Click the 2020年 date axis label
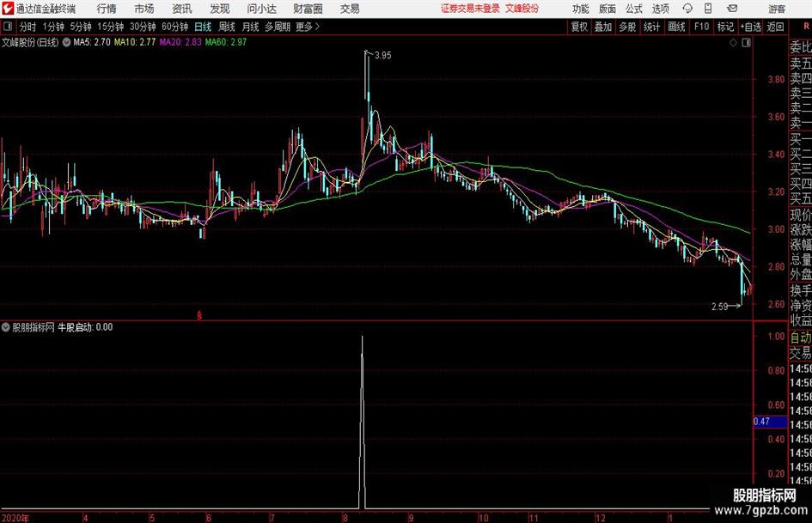Viewport: 812px width, 523px height. pos(15,518)
